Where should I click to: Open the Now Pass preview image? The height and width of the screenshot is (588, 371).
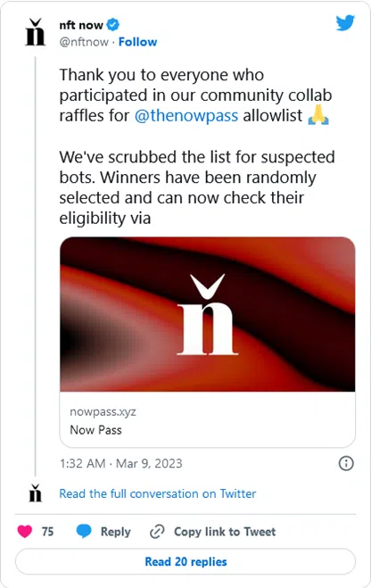pos(208,314)
